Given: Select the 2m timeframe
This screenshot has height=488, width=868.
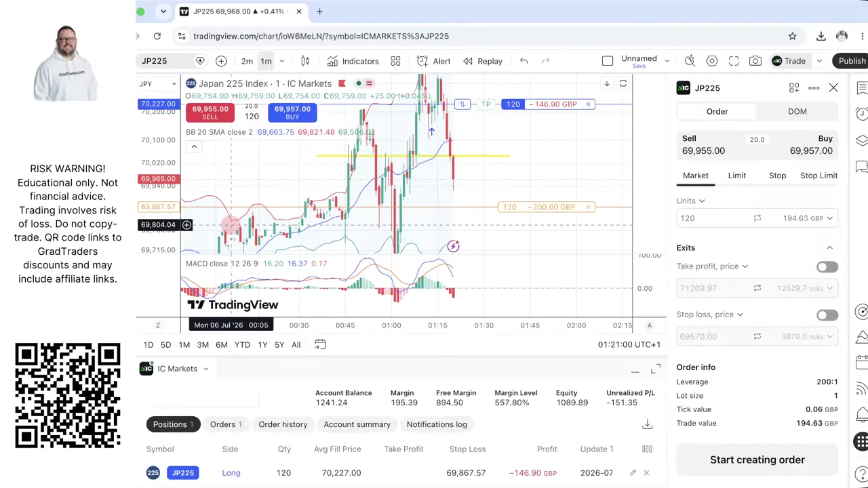Looking at the screenshot, I should pos(247,62).
